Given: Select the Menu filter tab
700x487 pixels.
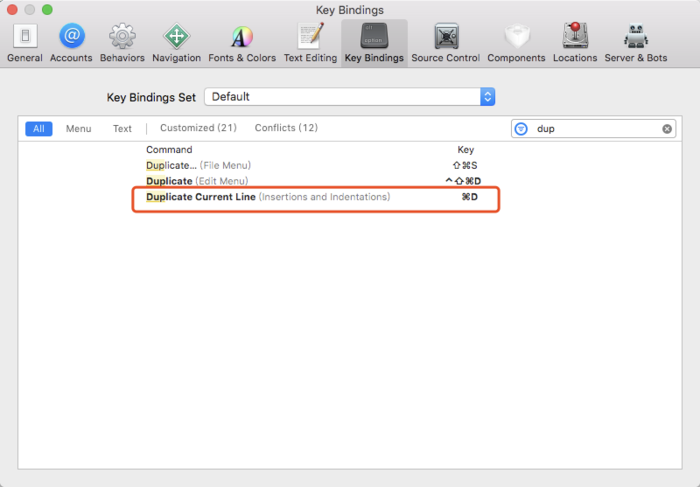Looking at the screenshot, I should pos(79,129).
